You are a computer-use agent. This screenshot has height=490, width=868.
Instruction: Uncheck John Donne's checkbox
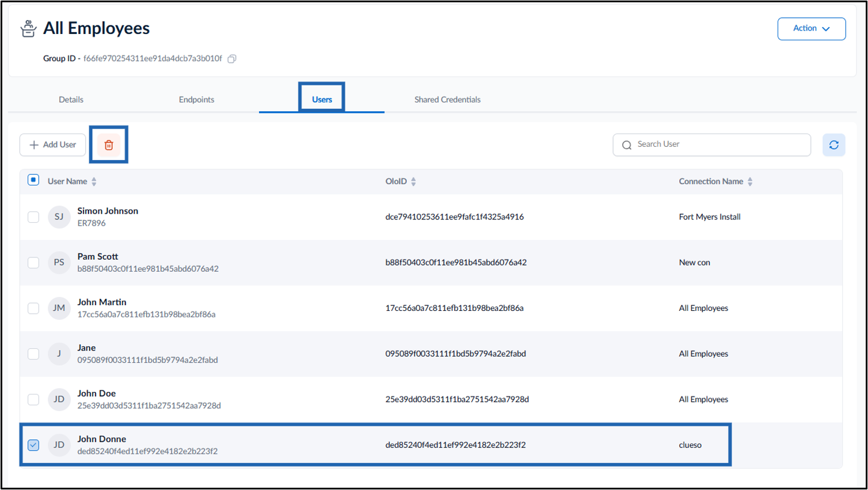(x=33, y=445)
